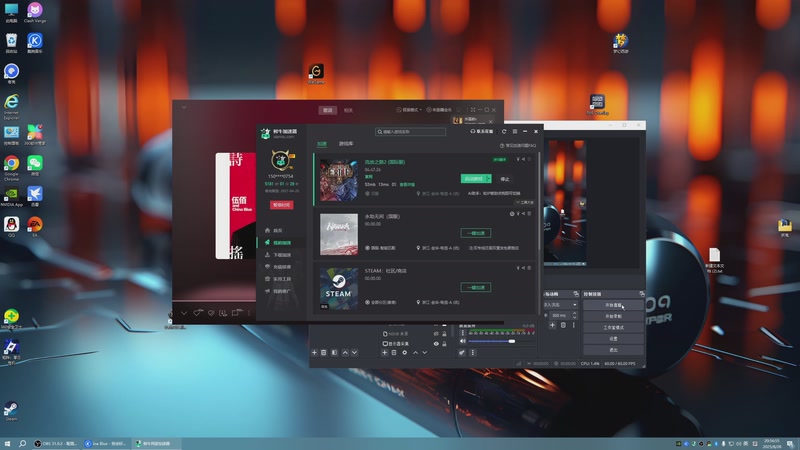Open the accelerator taskbar item
The height and width of the screenshot is (450, 800).
tap(157, 443)
